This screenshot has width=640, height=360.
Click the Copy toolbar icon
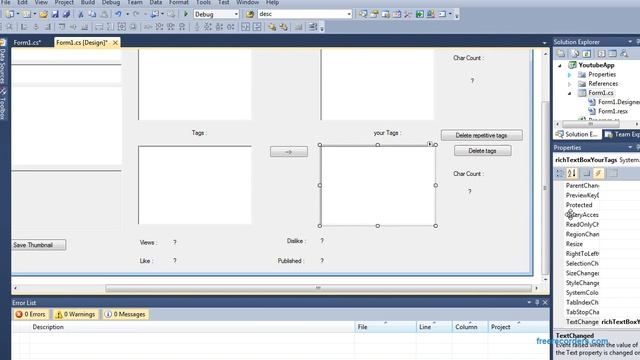pyautogui.click(x=92, y=14)
